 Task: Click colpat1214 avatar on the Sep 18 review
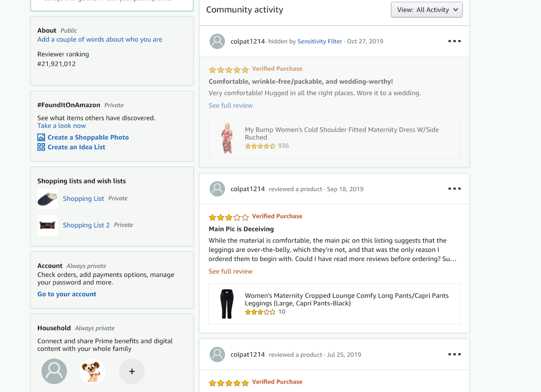coord(217,189)
